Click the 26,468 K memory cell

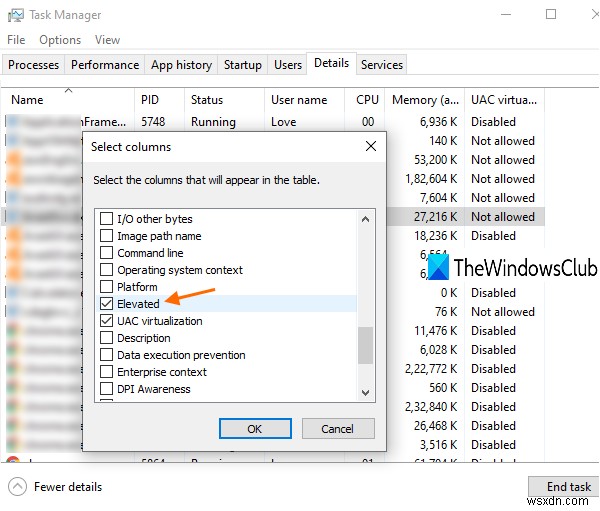coord(435,426)
